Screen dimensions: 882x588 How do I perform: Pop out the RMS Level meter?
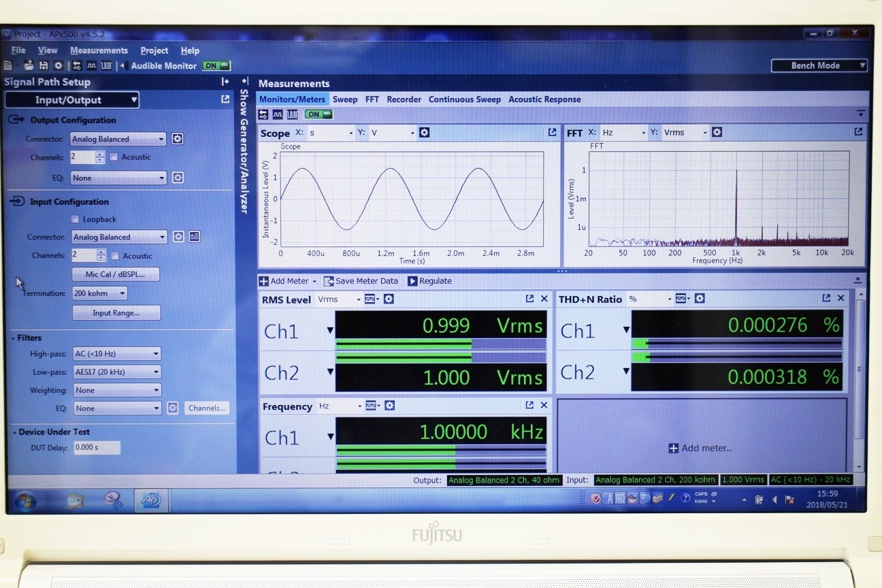coord(529,299)
